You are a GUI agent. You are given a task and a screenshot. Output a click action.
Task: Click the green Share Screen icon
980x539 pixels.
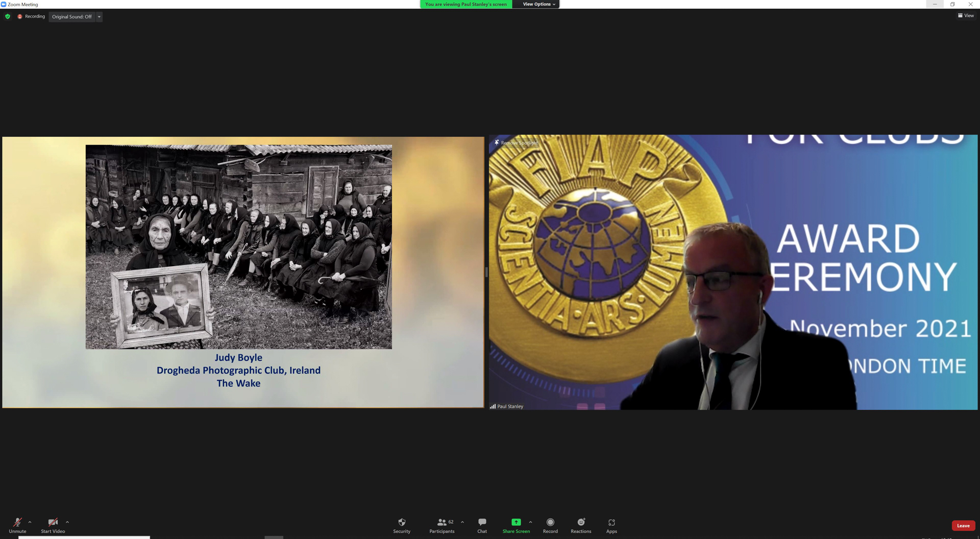click(x=516, y=522)
